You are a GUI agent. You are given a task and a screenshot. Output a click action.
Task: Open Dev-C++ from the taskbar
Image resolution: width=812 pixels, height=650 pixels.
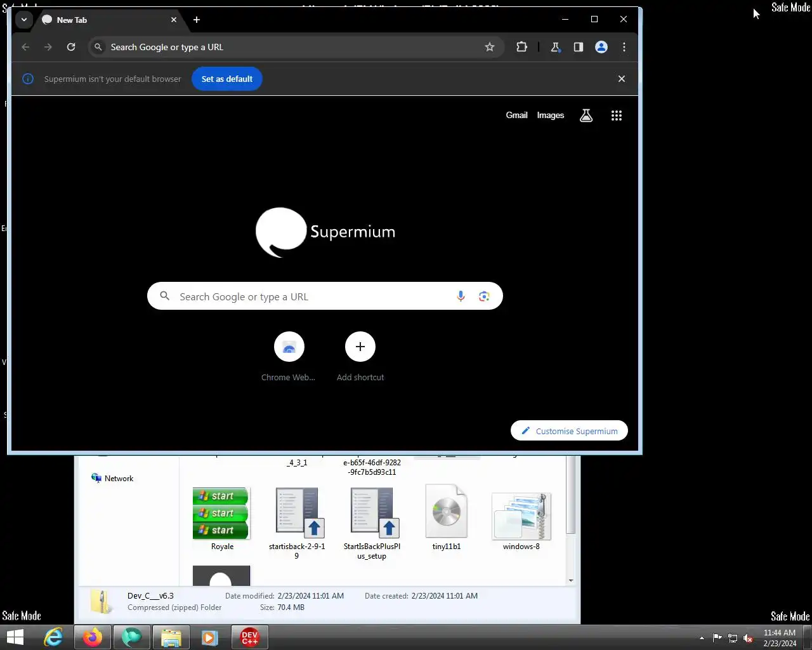point(250,637)
